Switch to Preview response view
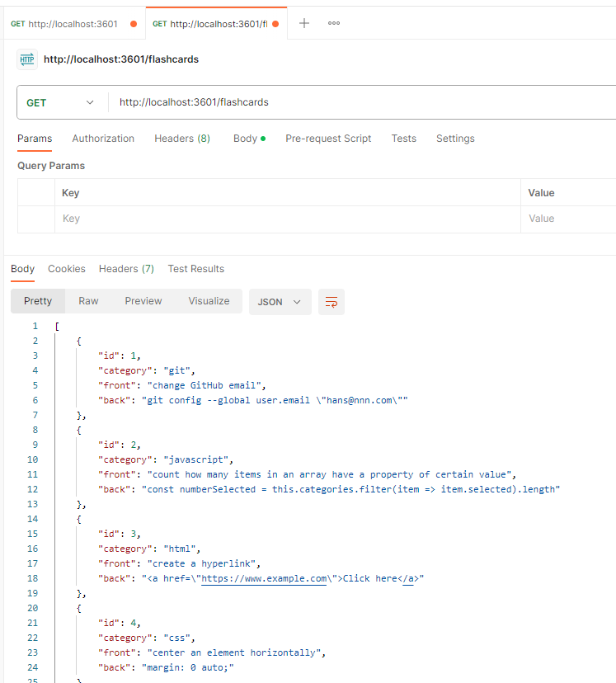 143,301
